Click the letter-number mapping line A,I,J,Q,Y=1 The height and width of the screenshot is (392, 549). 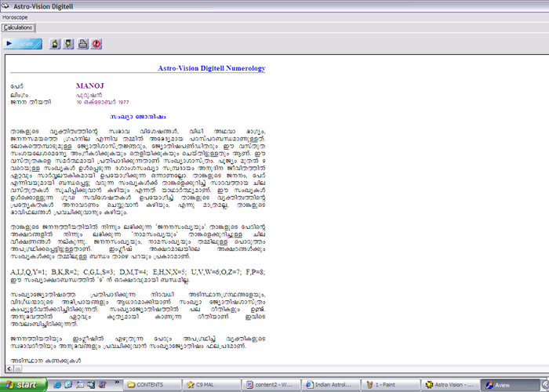(137, 272)
